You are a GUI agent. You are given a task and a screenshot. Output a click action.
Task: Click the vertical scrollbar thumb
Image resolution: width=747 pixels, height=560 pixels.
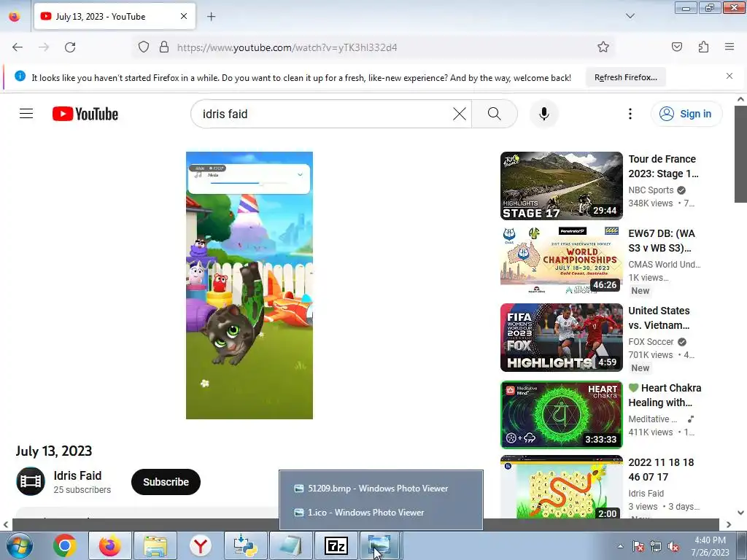[x=740, y=153]
